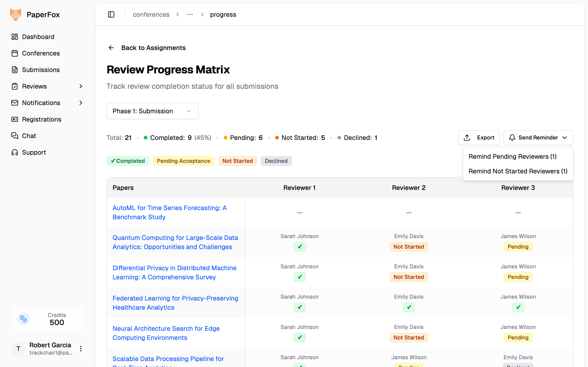Open the Phase 1: Submission dropdown

point(152,111)
